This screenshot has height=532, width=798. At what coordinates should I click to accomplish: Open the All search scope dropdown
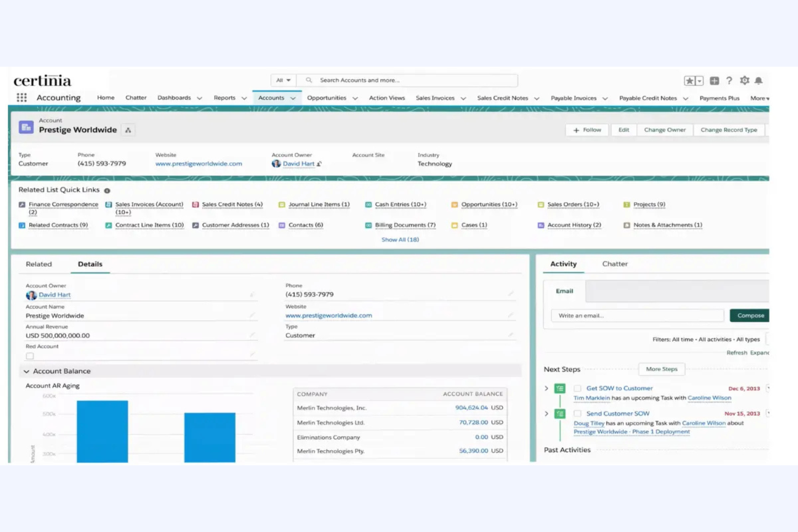click(x=283, y=80)
